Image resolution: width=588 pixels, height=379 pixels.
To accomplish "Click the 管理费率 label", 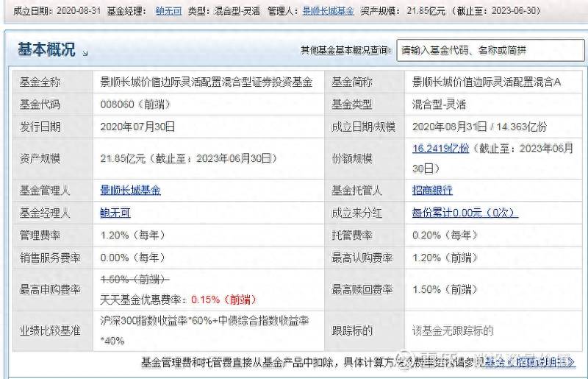I will coord(40,235).
